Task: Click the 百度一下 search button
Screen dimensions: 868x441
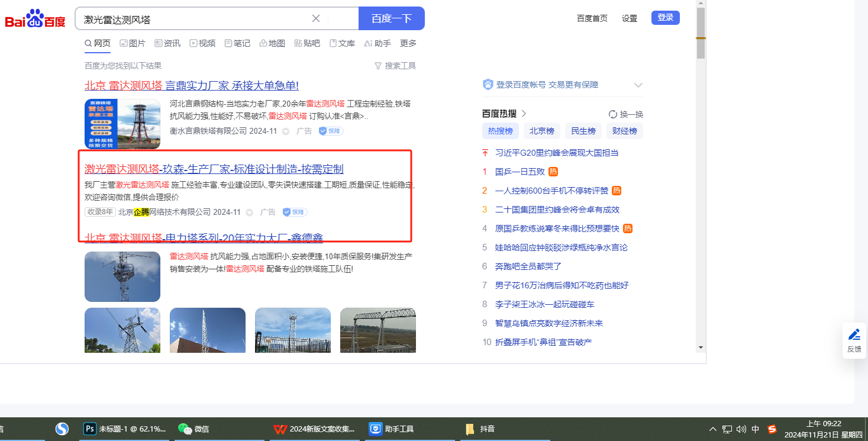Action: click(x=392, y=18)
